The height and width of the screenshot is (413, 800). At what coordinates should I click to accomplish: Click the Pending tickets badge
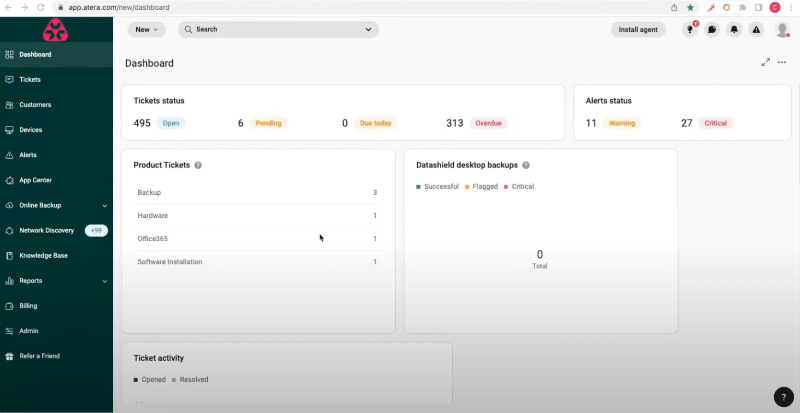(268, 123)
